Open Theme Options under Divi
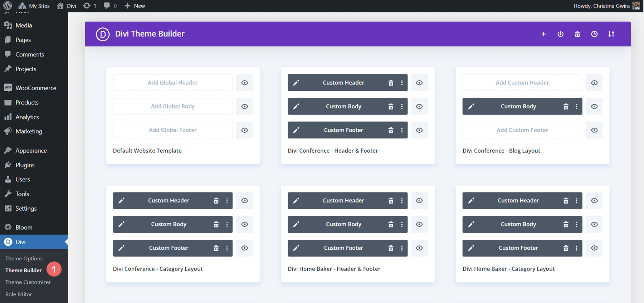644x303 pixels. coord(24,258)
